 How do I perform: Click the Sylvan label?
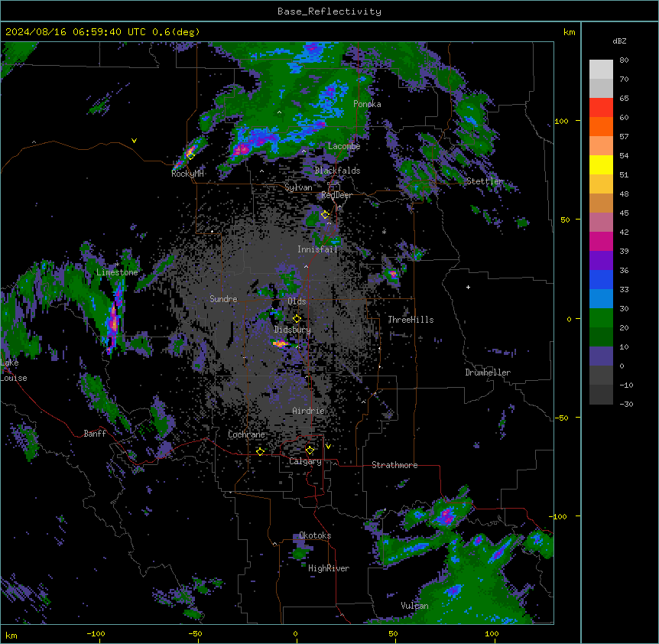298,187
